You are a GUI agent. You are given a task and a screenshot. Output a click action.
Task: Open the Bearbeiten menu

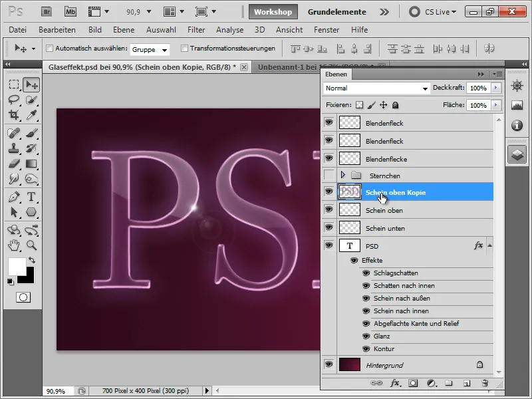point(57,30)
